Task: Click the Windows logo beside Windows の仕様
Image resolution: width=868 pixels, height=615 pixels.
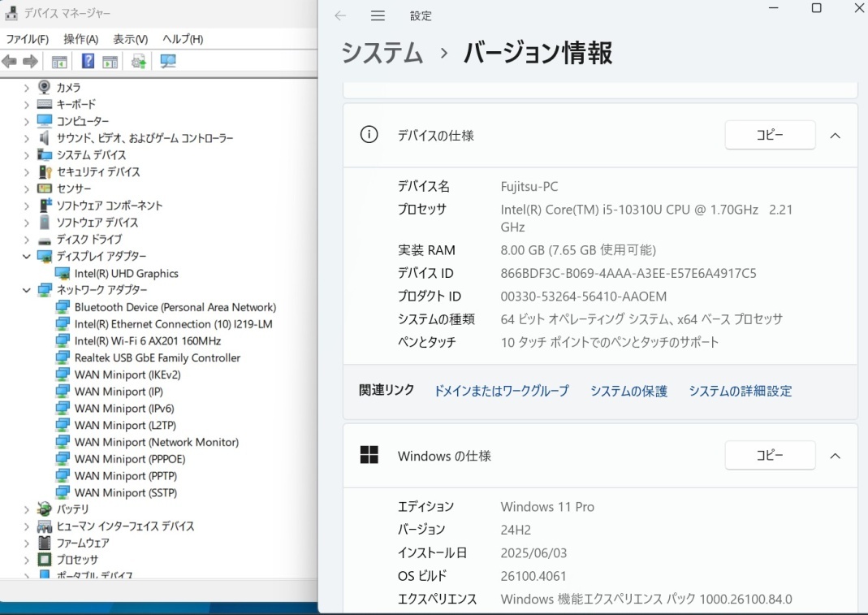Action: [x=369, y=455]
